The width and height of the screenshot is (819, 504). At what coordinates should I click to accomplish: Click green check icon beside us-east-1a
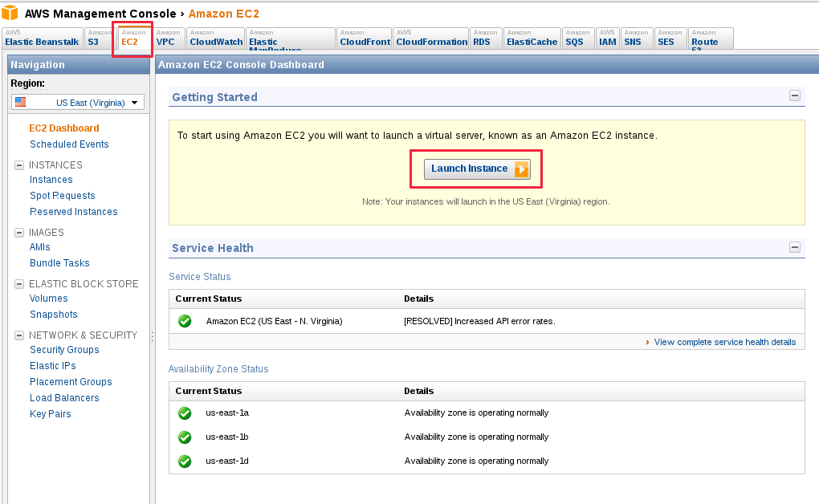coord(185,413)
